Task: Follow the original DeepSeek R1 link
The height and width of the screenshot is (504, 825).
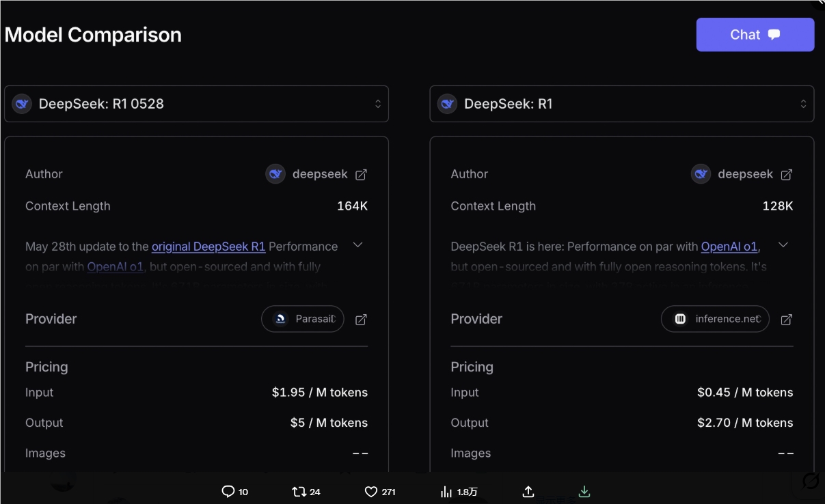Action: [x=208, y=247]
